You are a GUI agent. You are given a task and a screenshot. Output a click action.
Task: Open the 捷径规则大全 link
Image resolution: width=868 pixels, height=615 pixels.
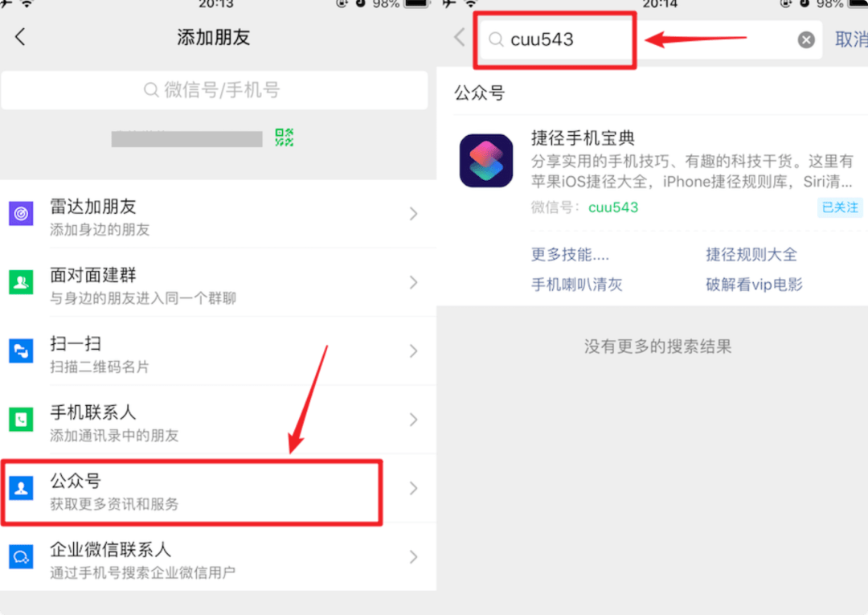(751, 255)
